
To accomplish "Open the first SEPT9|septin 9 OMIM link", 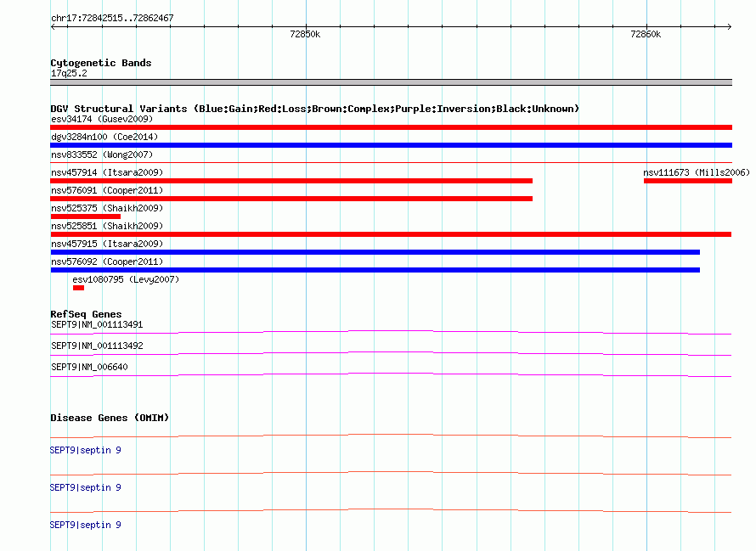I will [x=85, y=450].
